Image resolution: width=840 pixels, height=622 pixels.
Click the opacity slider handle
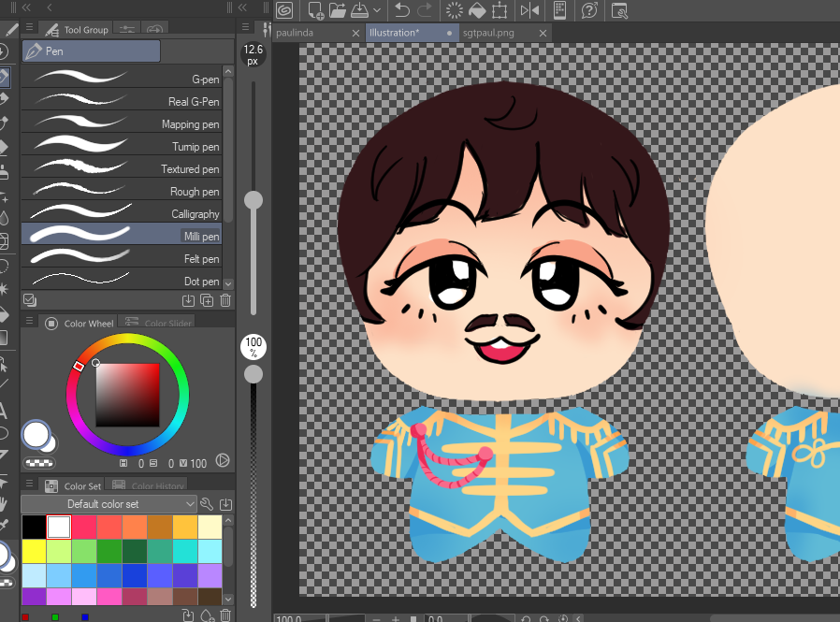(253, 374)
